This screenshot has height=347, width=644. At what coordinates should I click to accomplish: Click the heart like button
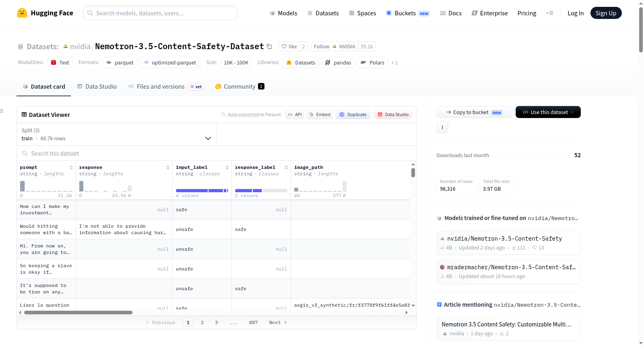point(289,46)
